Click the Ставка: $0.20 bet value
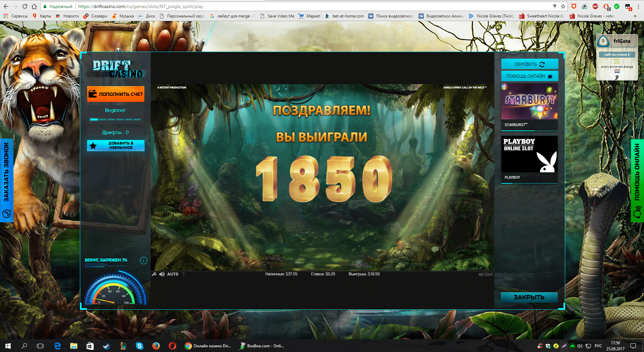The width and height of the screenshot is (644, 352). click(323, 274)
